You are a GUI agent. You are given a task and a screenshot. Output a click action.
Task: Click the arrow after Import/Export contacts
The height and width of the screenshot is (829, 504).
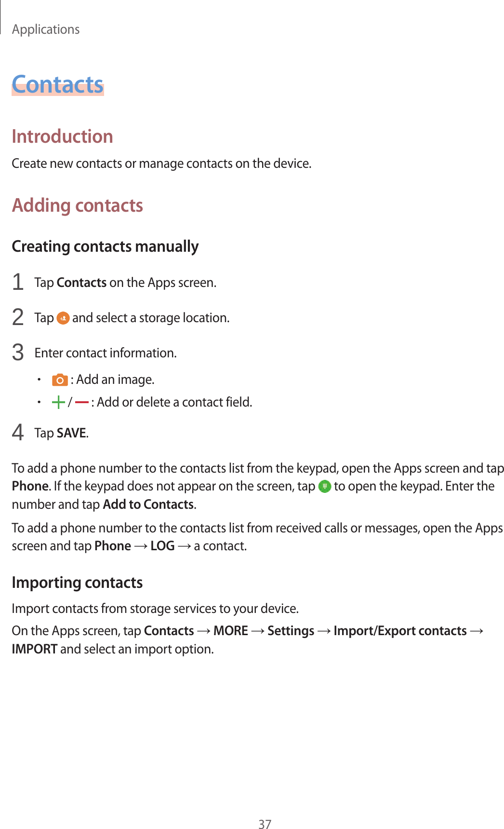476,631
